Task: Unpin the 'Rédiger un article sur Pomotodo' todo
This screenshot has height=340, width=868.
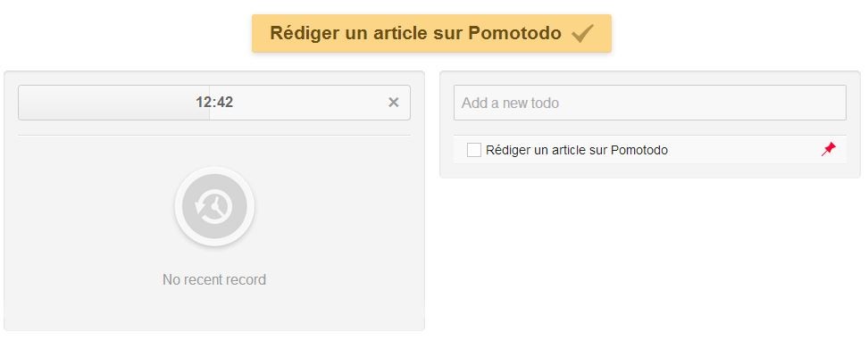Action: (x=828, y=149)
